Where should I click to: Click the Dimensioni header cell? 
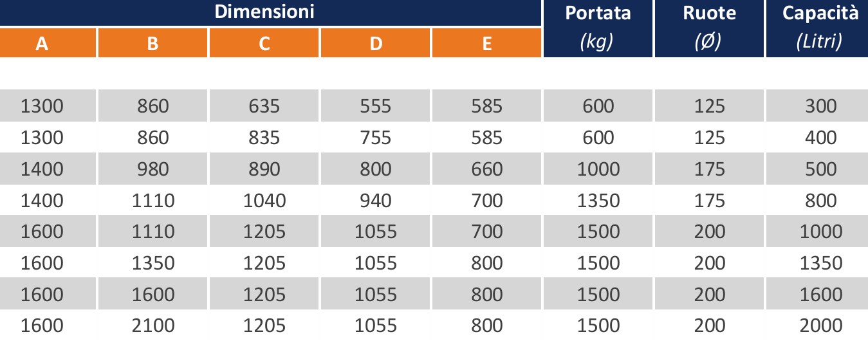coord(264,12)
